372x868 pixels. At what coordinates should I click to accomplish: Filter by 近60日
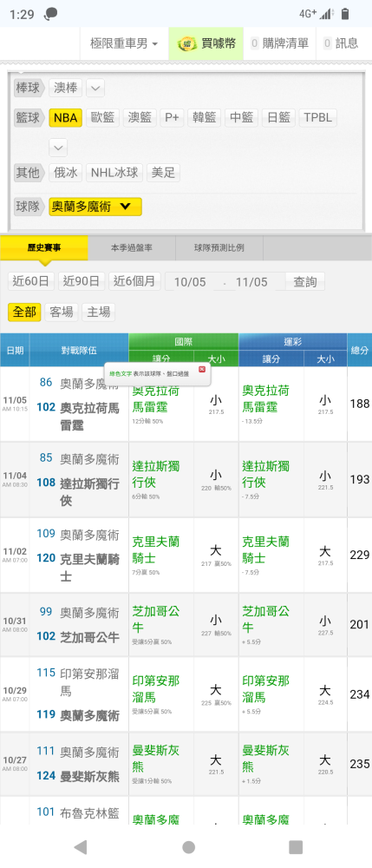pos(31,281)
